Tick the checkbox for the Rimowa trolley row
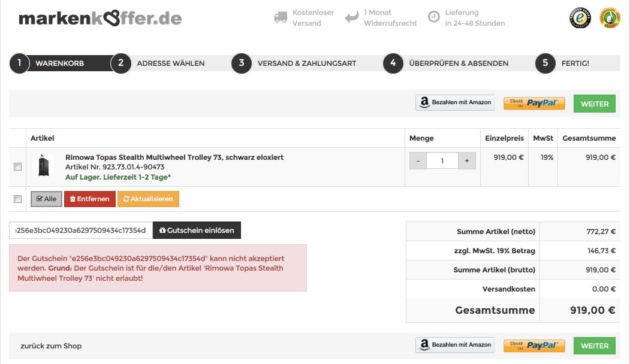 [17, 166]
